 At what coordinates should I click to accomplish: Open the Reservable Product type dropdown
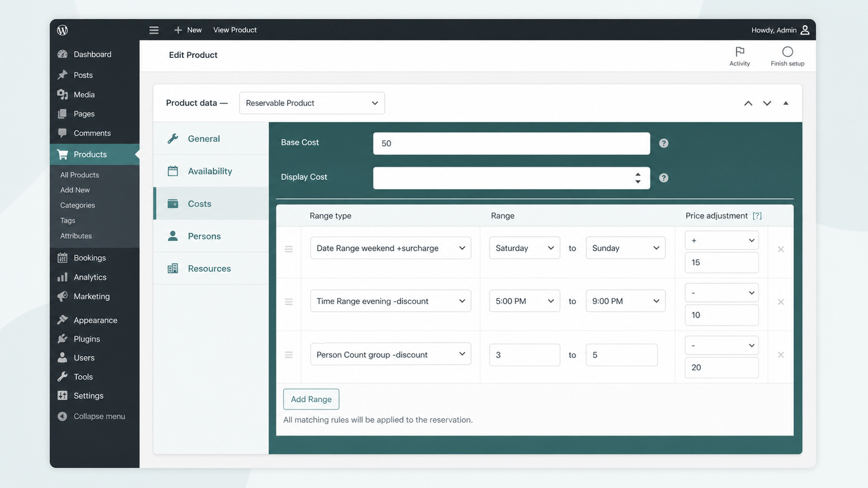(x=312, y=103)
